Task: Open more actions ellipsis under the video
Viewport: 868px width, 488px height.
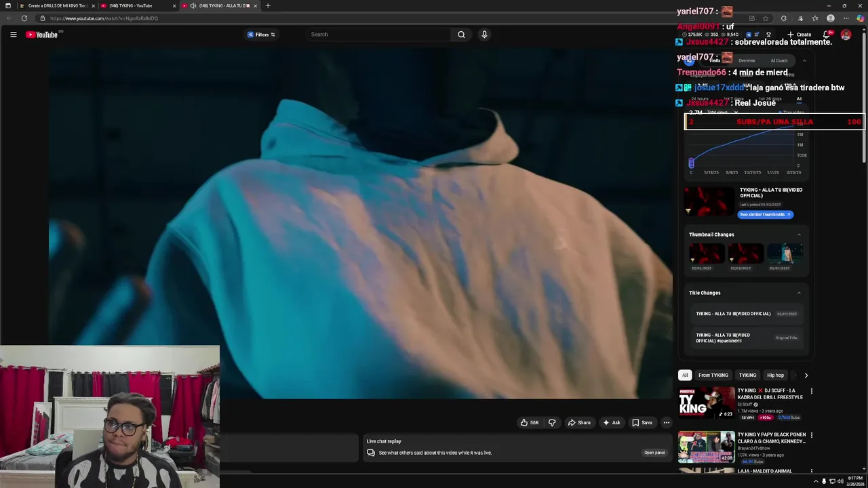Action: coord(667,423)
